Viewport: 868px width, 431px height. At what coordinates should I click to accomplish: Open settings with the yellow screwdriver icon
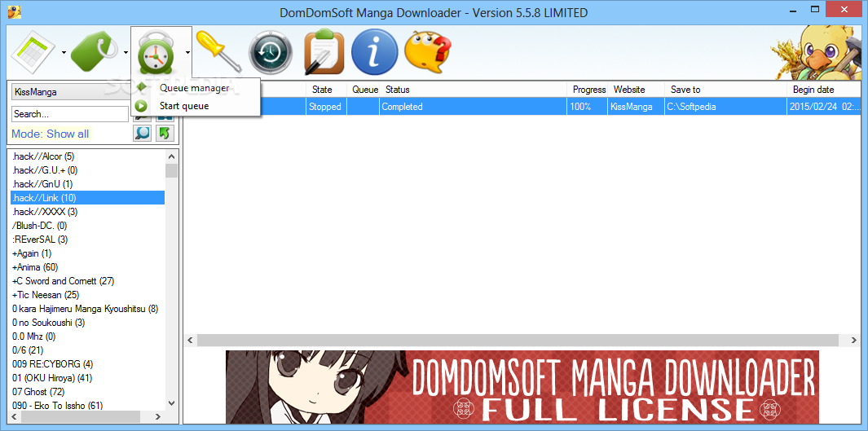(220, 51)
